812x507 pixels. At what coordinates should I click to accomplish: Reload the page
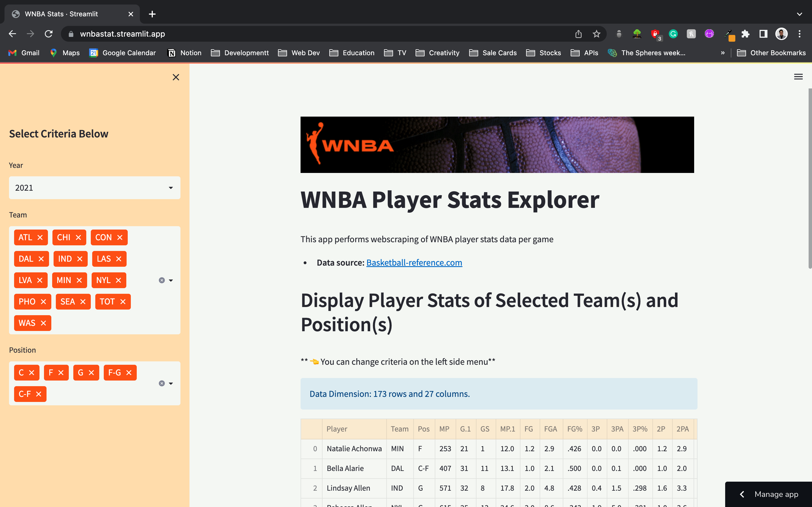49,34
